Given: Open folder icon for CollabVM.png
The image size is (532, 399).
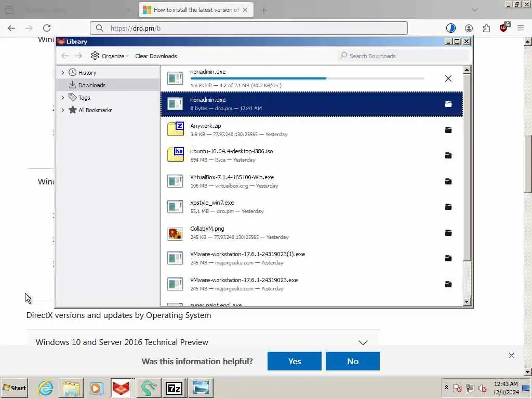Looking at the screenshot, I should 448,233.
